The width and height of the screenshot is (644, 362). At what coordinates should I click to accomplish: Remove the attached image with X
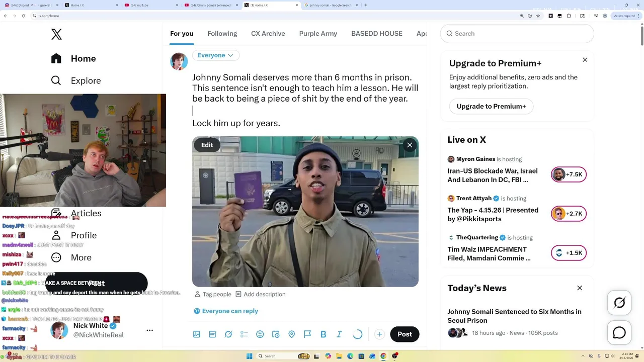pos(410,145)
